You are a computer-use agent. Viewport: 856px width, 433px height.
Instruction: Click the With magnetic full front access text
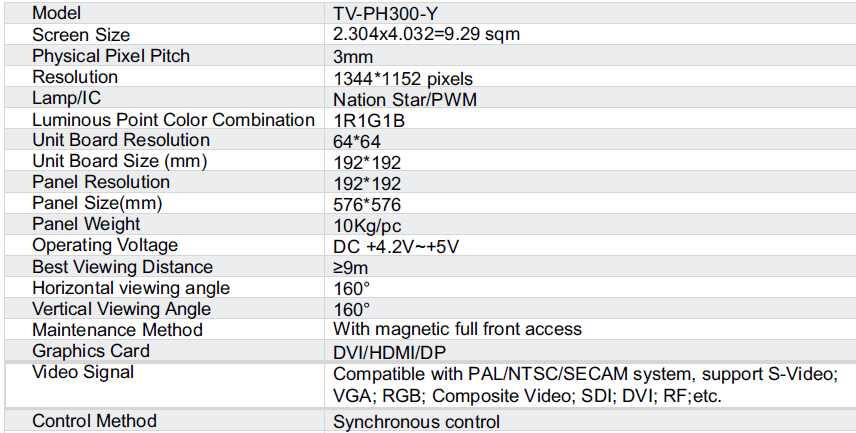tap(457, 329)
